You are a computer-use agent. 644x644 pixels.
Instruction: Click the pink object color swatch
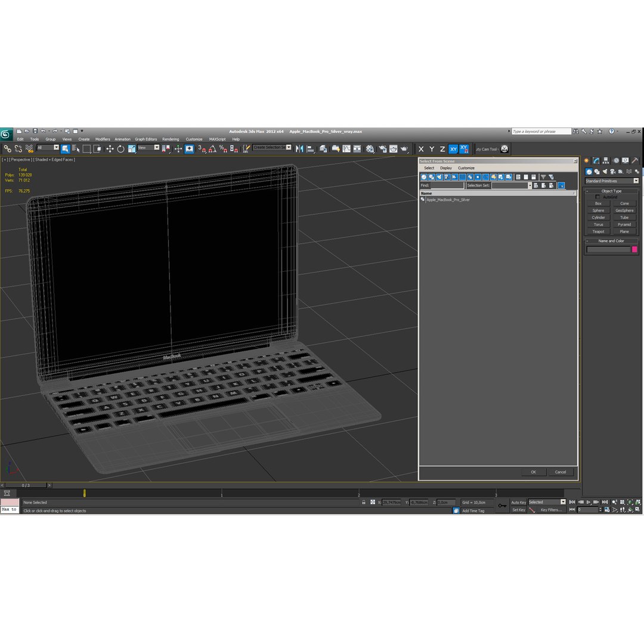634,249
